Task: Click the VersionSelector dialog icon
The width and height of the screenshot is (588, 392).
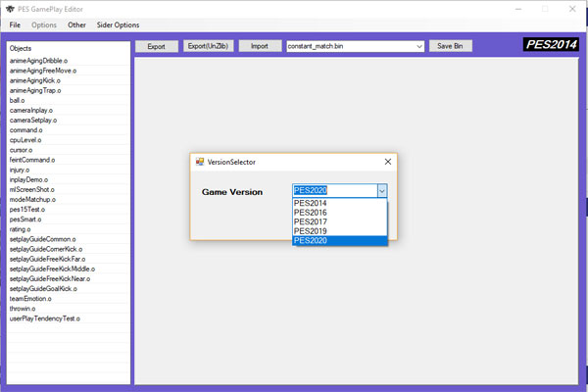Action: point(200,162)
